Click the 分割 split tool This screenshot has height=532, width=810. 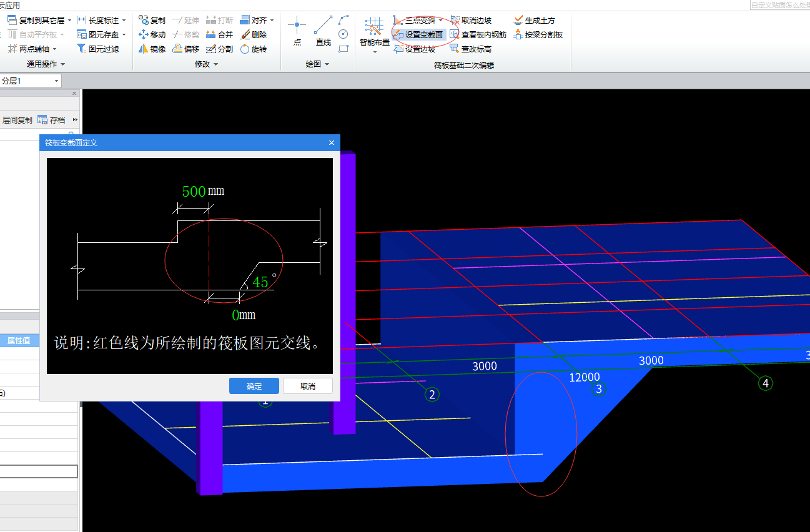219,49
